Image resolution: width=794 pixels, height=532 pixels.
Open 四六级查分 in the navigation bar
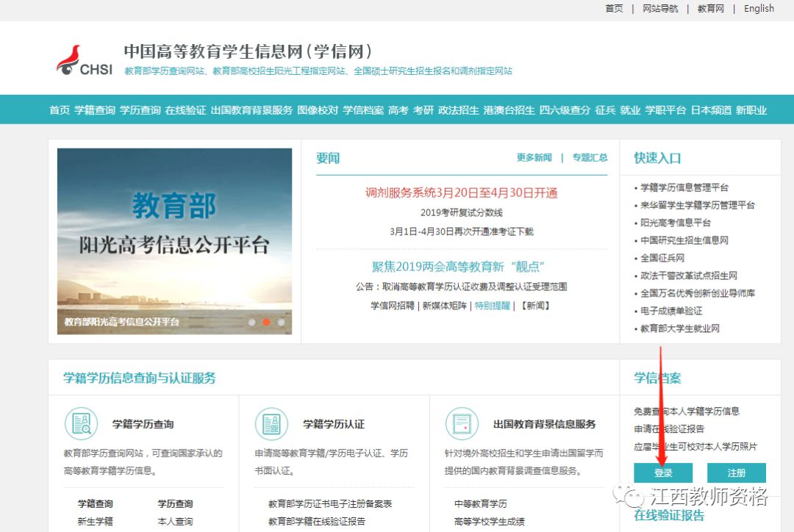coord(565,109)
